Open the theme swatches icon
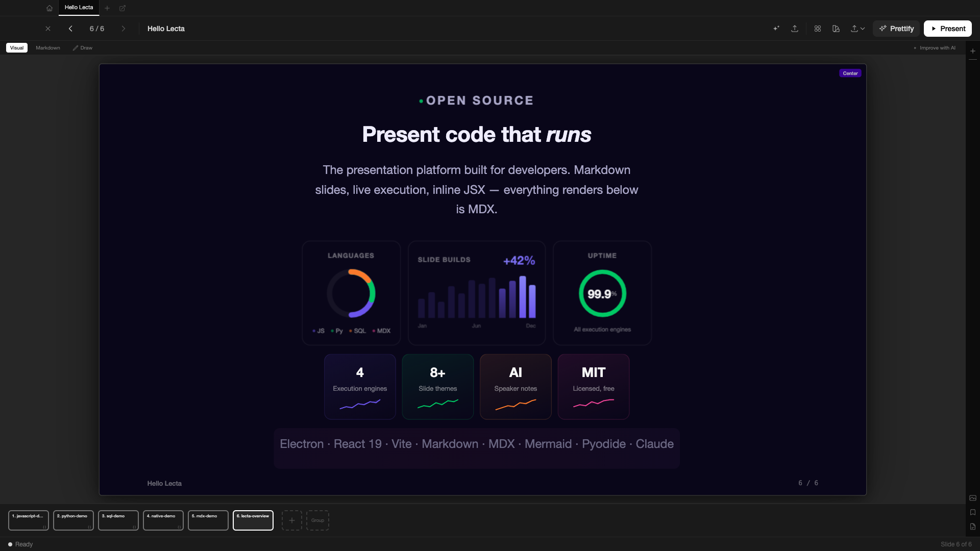 point(836,29)
